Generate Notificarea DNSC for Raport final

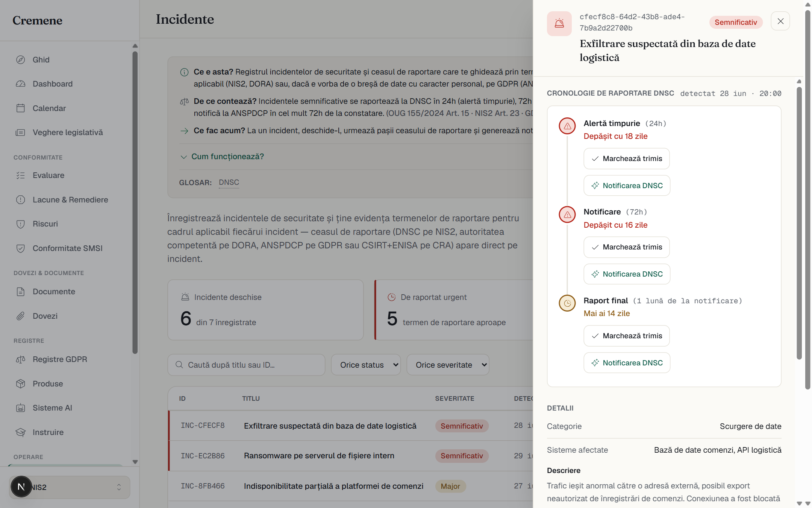[x=627, y=363]
